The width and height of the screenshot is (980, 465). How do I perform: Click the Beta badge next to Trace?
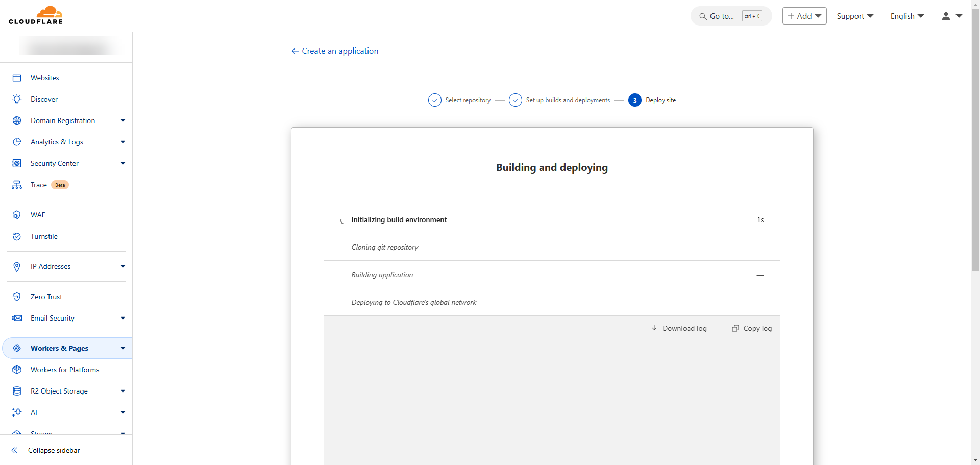60,185
